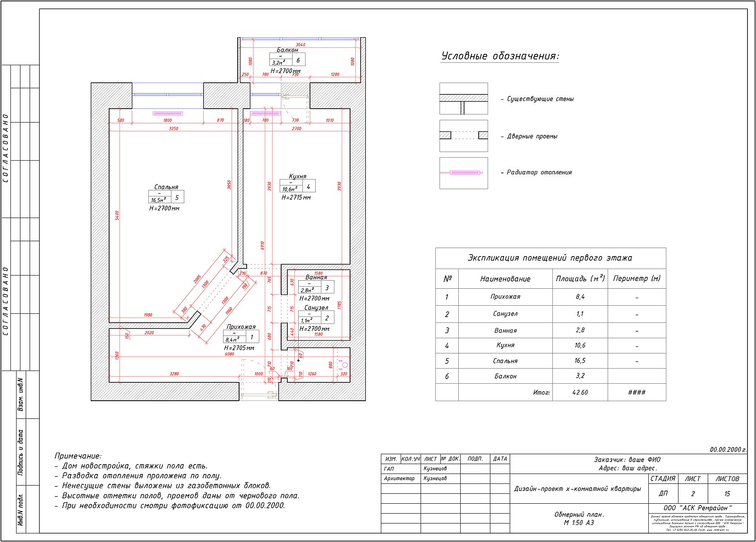The height and width of the screenshot is (542, 756).
Task: Click the Обмерный план title block text
Action: tap(579, 515)
